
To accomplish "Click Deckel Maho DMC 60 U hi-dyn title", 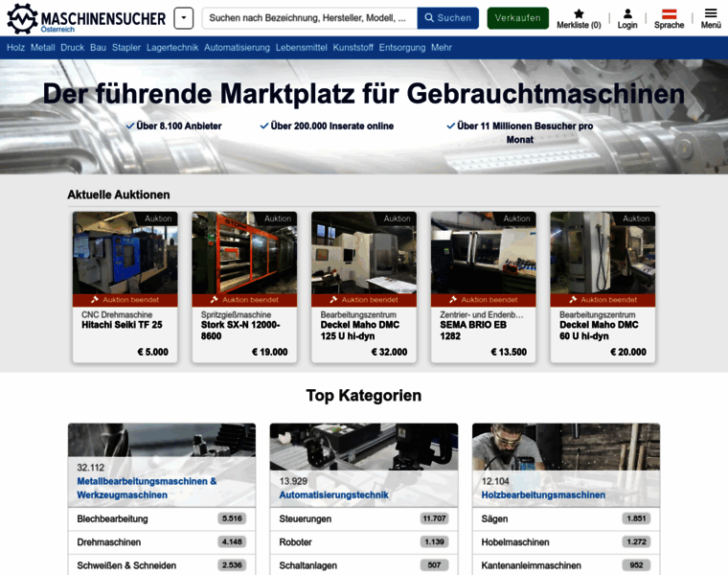I will point(599,331).
